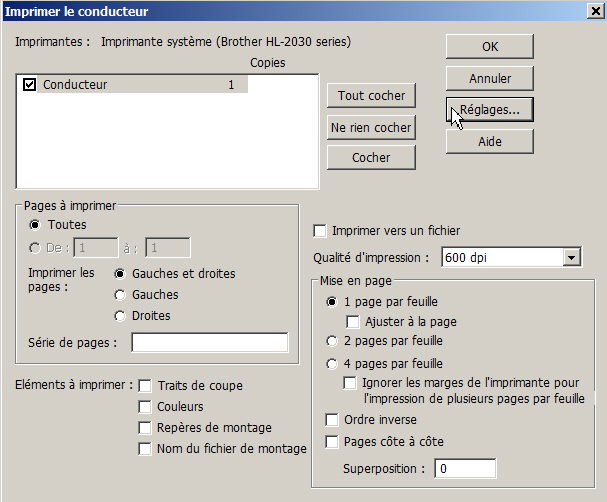Select 4 pages par feuille

tap(333, 364)
